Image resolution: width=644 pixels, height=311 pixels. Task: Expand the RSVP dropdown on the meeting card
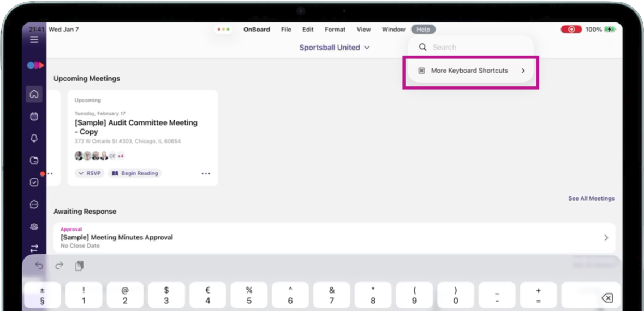click(x=89, y=173)
